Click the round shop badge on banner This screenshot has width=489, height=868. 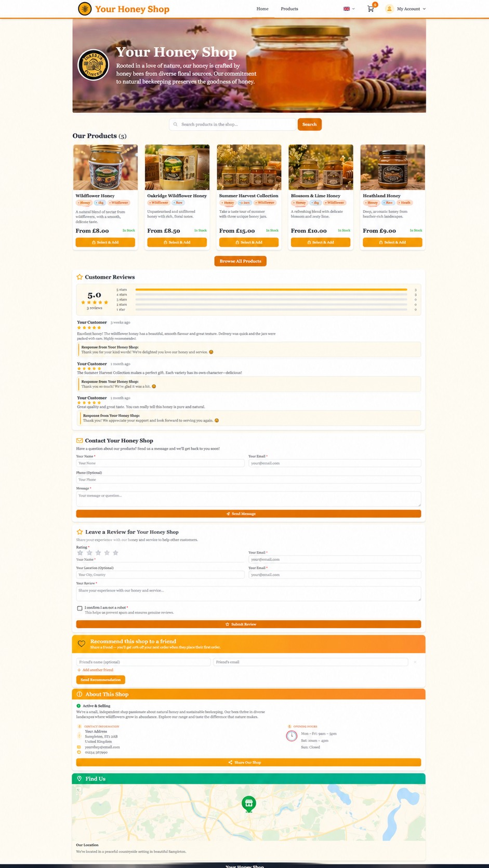pyautogui.click(x=93, y=65)
